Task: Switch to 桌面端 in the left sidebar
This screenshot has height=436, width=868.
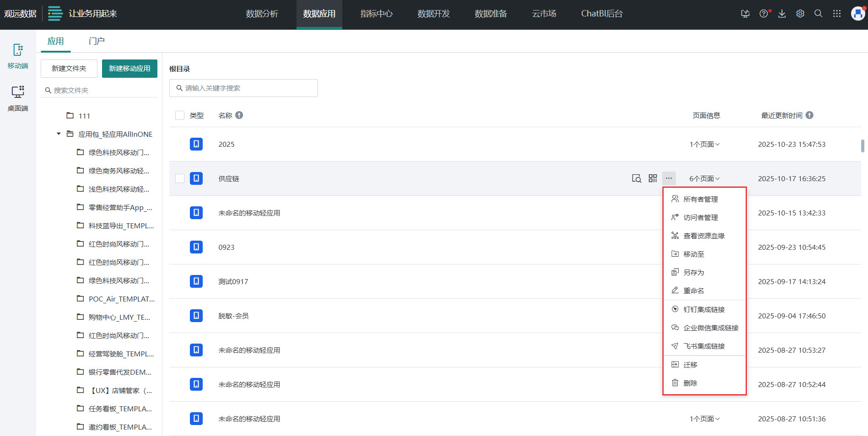Action: (x=17, y=97)
